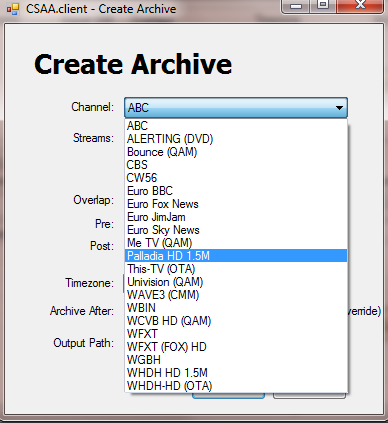Screen dimensions: 388x423
Task: Maximize the Create Archive window
Action: pyautogui.click(x=323, y=6)
